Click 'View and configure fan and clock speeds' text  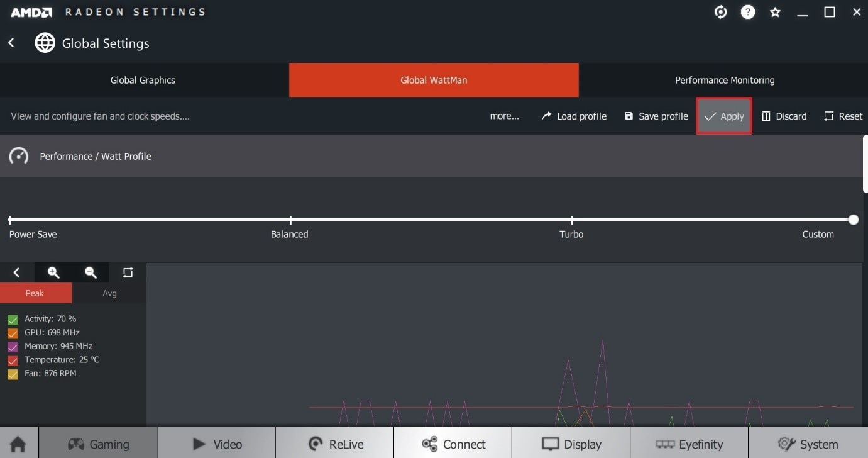pyautogui.click(x=100, y=116)
